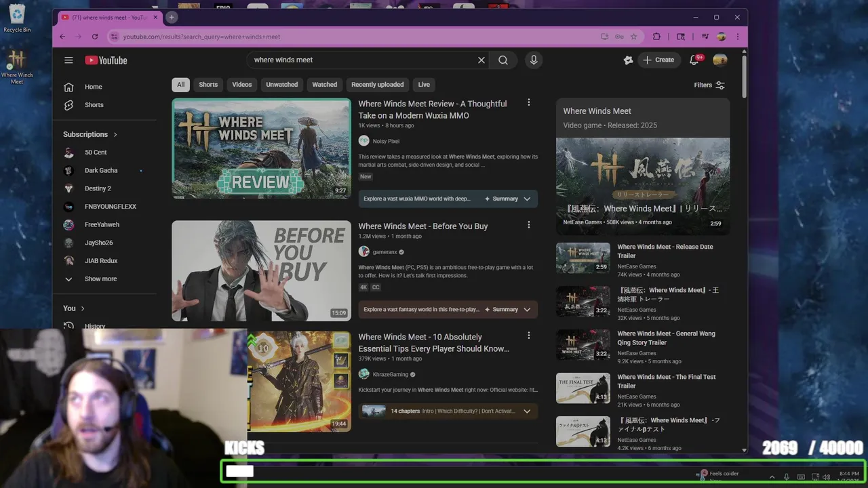Open the YouTube account avatar menu
This screenshot has width=868, height=488.
click(720, 60)
